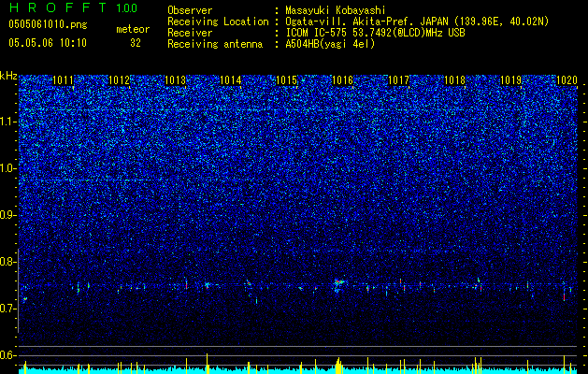The image size is (588, 374).
Task: Click the 1012 time marker
Action: (119, 80)
